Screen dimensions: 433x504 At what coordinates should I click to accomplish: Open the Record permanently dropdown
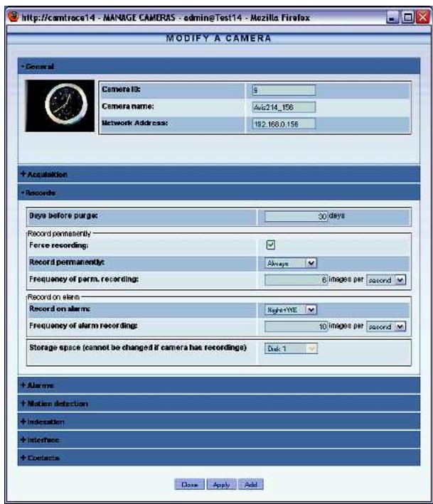290,263
